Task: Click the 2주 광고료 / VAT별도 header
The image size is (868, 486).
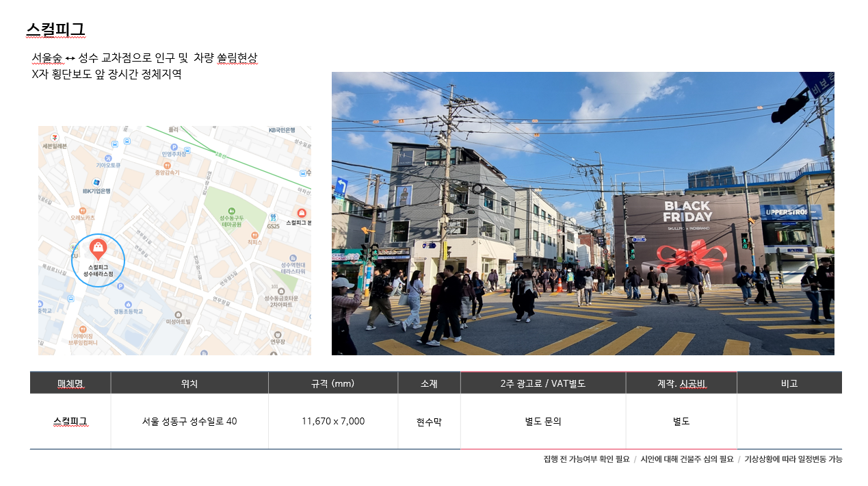Action: click(543, 383)
